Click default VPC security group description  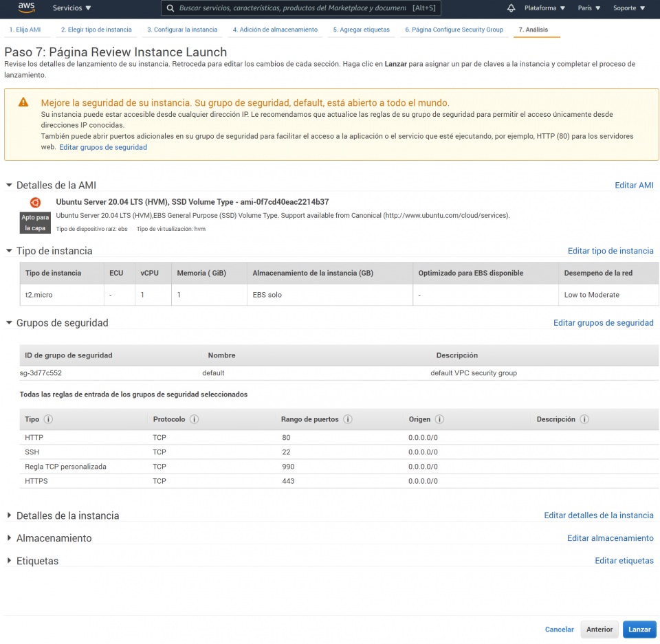(x=474, y=373)
